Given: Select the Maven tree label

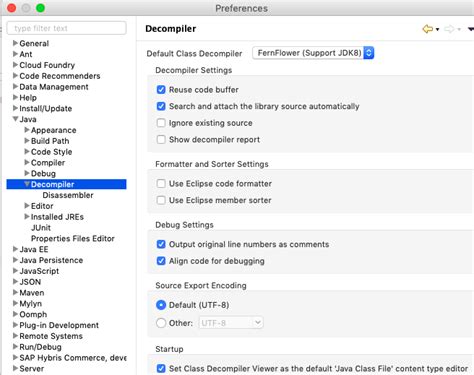Looking at the screenshot, I should point(32,293).
